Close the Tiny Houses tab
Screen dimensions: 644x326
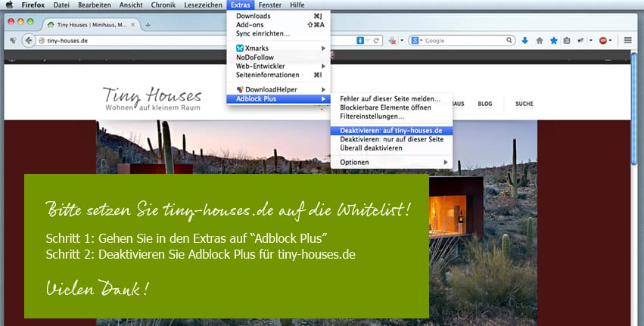click(134, 24)
